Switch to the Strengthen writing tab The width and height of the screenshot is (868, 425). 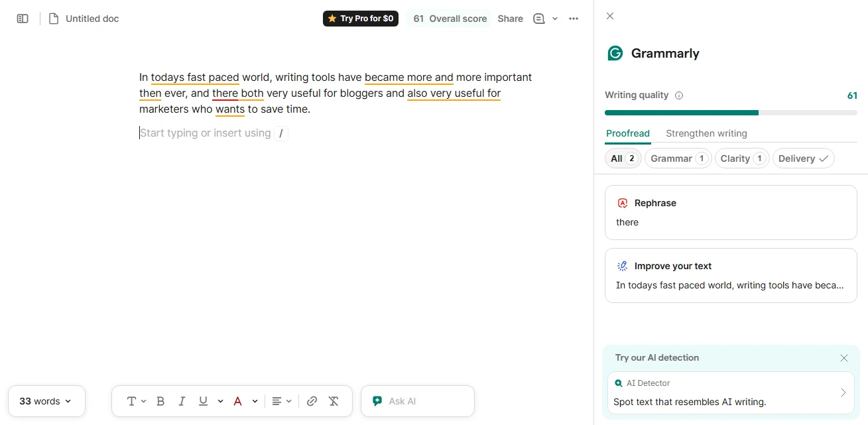point(706,133)
